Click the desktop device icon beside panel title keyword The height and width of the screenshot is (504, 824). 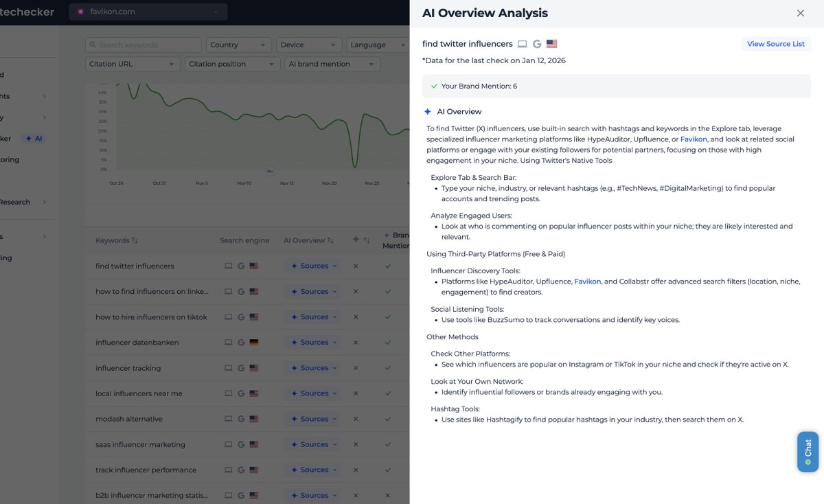click(523, 44)
